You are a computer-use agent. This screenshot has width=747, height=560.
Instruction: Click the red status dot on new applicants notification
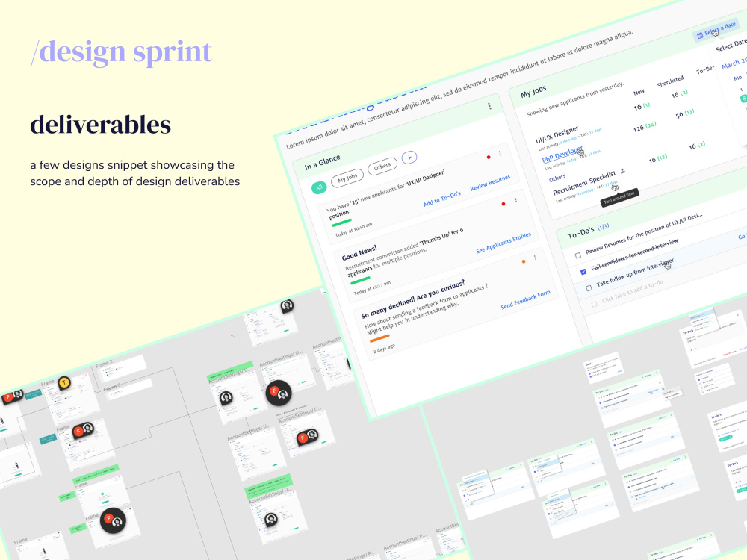click(x=489, y=157)
